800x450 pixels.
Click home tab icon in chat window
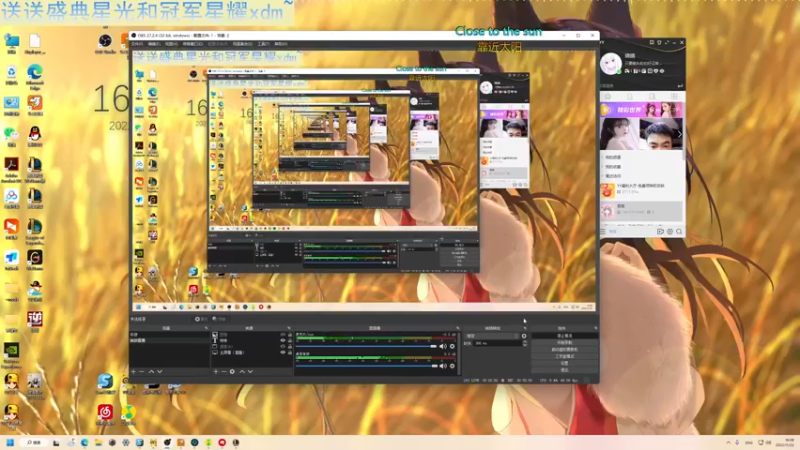[608, 96]
